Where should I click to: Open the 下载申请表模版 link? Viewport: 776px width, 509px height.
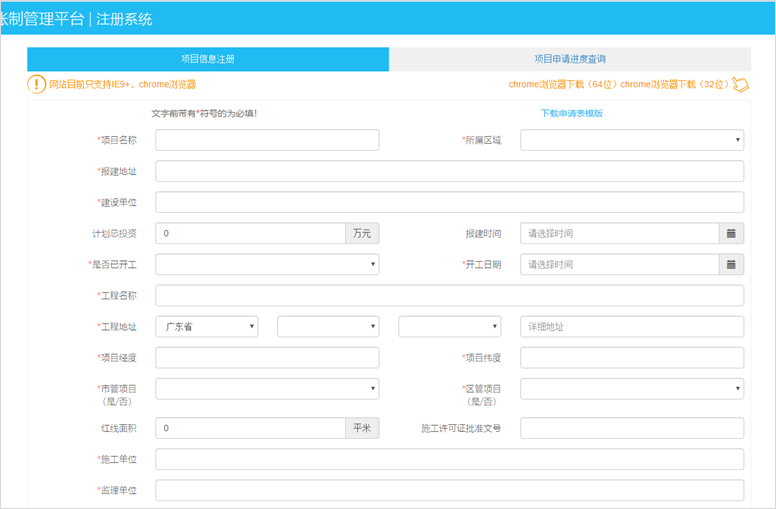click(571, 113)
